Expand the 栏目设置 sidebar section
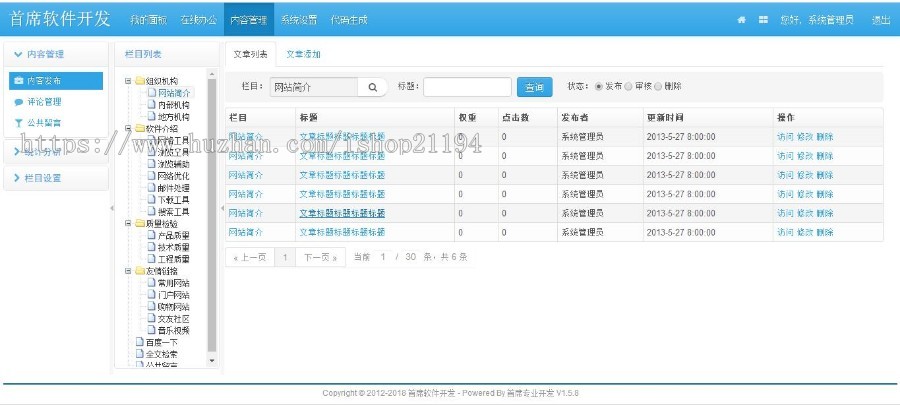The width and height of the screenshot is (900, 405). point(56,178)
